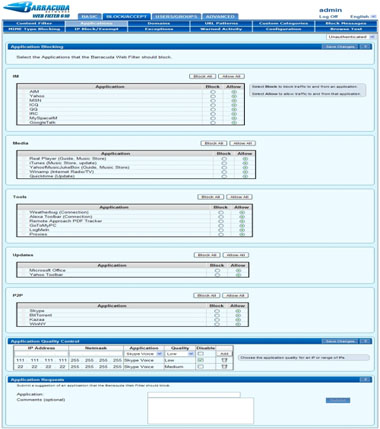This screenshot has width=380, height=429.
Task: Delete the 111.111.111.111 Skype Voice rule
Action: tap(224, 360)
